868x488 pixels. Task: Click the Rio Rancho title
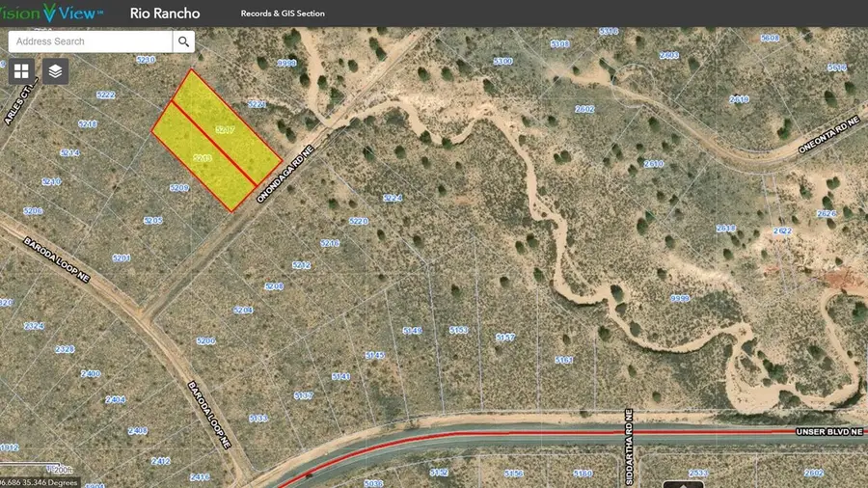(x=165, y=14)
